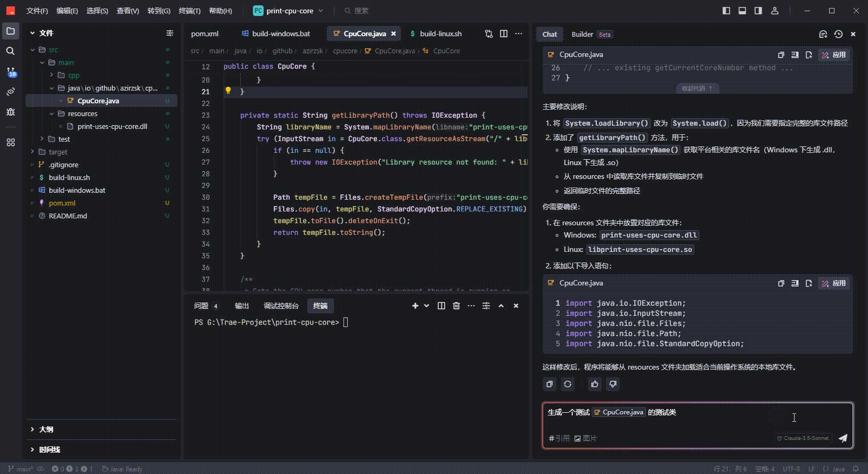Click the send message paper plane icon
Screen dimensions: 868x474
pyautogui.click(x=842, y=438)
